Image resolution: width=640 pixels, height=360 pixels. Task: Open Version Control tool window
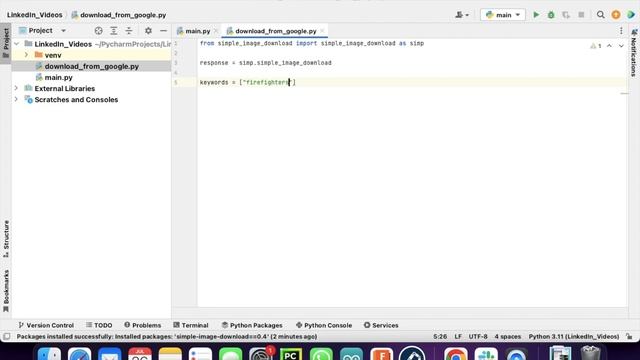point(46,325)
